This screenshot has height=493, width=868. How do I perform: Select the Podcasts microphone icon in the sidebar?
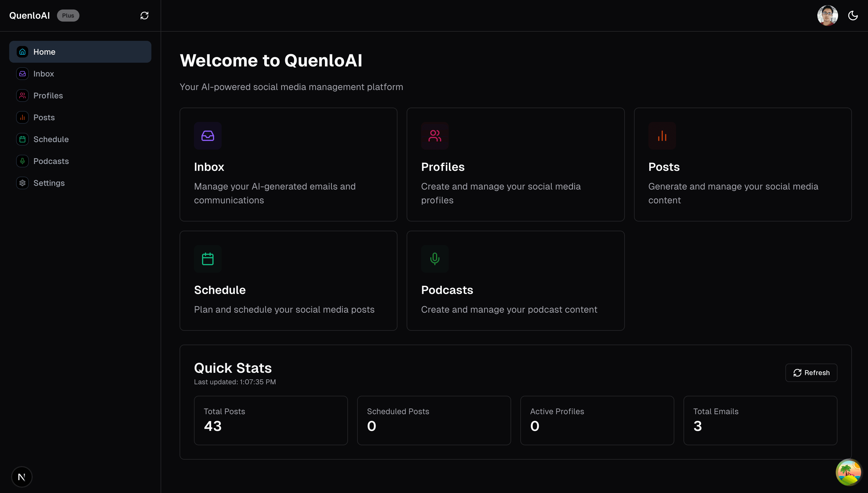tap(22, 161)
